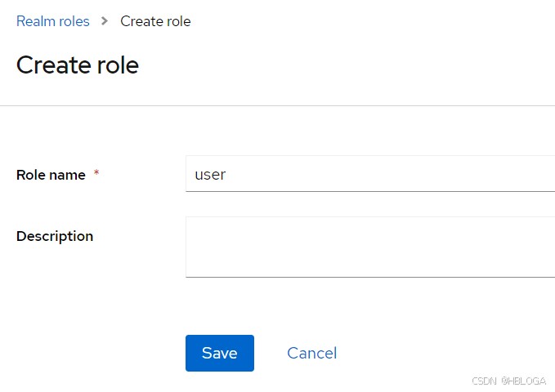Click the bottom border of Description box
The width and height of the screenshot is (555, 392).
pos(369,277)
